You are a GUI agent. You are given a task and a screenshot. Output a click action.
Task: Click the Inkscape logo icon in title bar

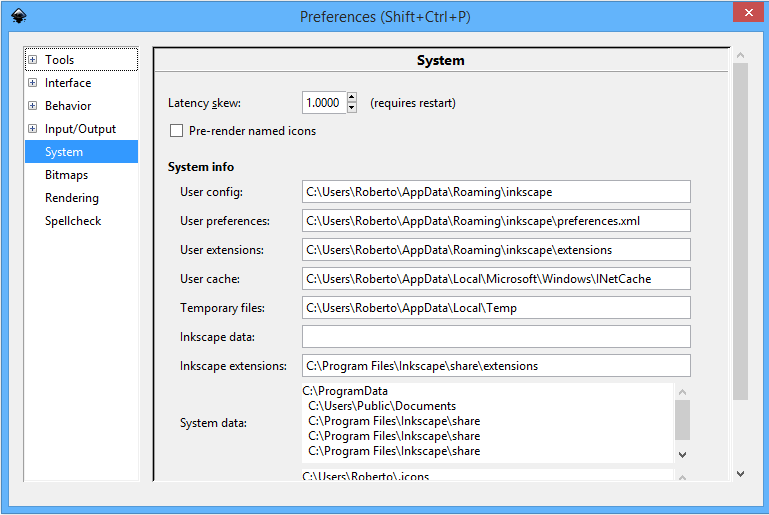click(x=18, y=16)
